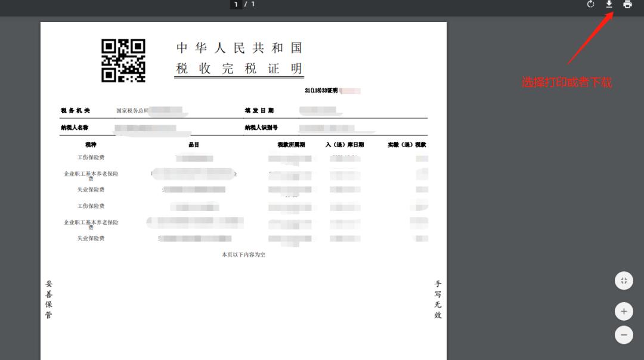Click the zoom out button
644x360 pixels.
(x=623, y=334)
